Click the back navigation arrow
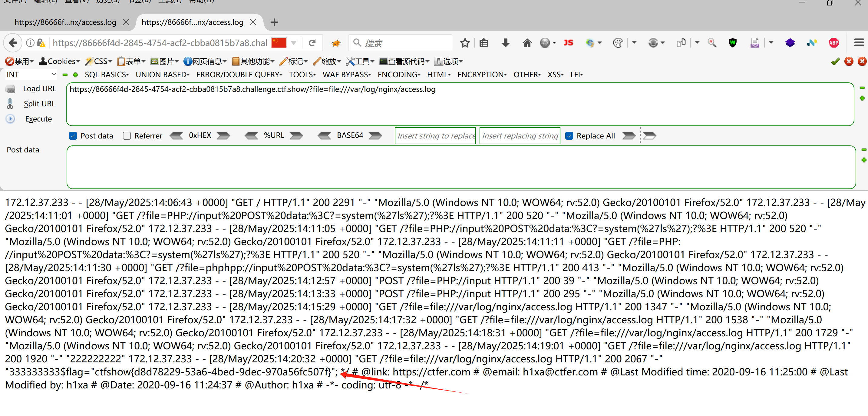The width and height of the screenshot is (868, 416). (x=13, y=43)
